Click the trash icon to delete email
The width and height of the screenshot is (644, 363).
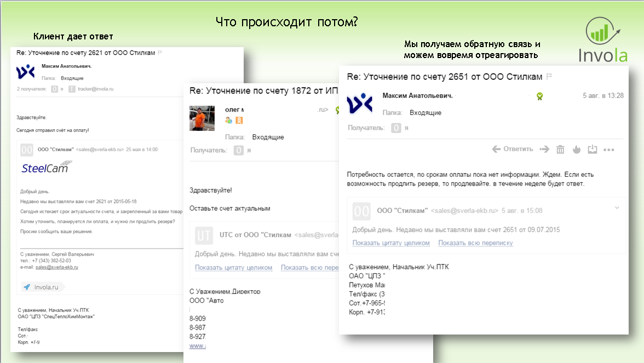[x=560, y=148]
